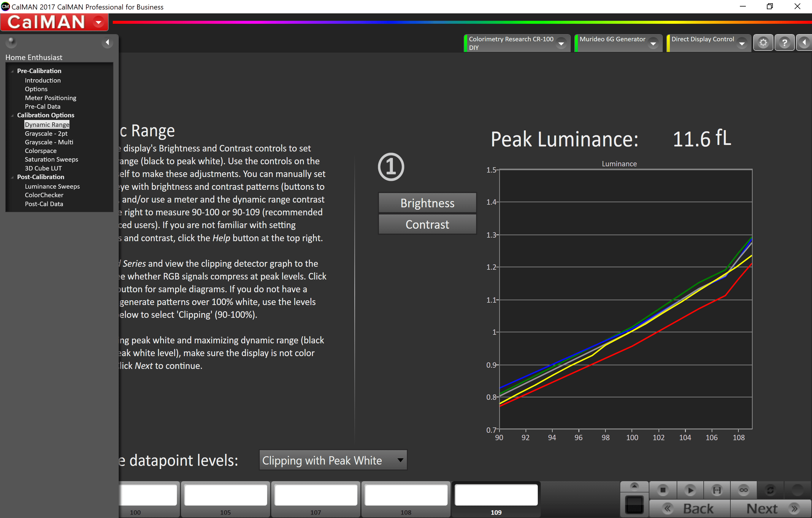The image size is (812, 518).
Task: Open the Options page in Pre-Calibration
Action: 36,89
